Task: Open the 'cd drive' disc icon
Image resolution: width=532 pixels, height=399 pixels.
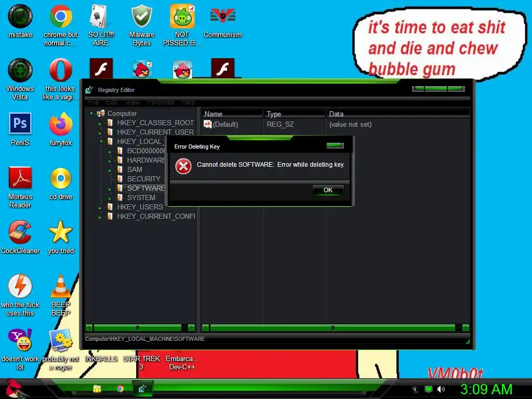Action: tap(61, 178)
